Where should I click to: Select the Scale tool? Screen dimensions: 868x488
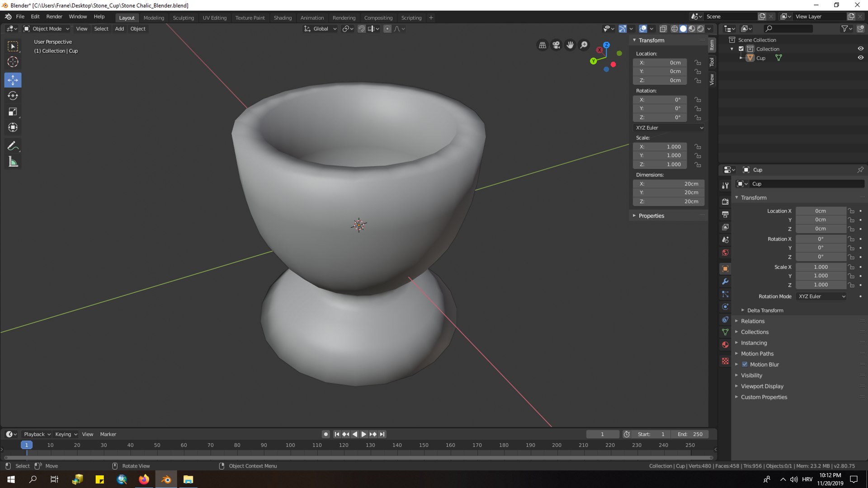(13, 112)
